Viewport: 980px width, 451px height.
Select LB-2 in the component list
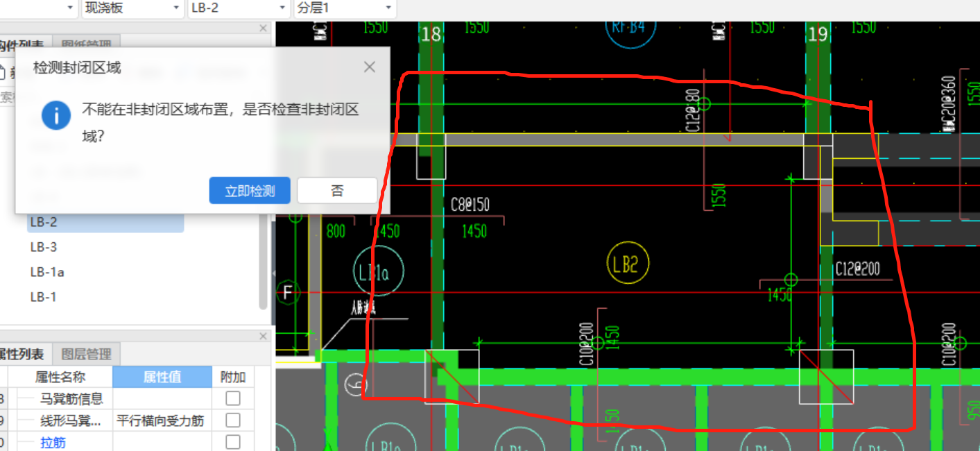105,222
